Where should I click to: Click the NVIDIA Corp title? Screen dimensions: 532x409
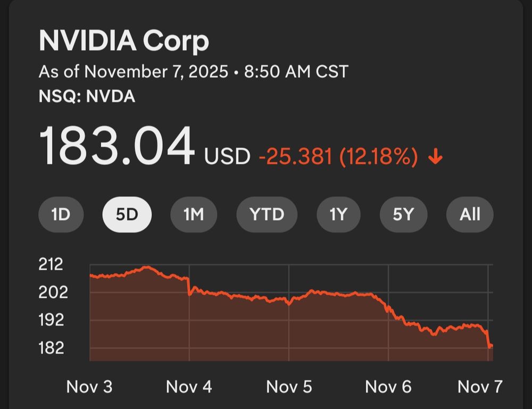(x=123, y=40)
